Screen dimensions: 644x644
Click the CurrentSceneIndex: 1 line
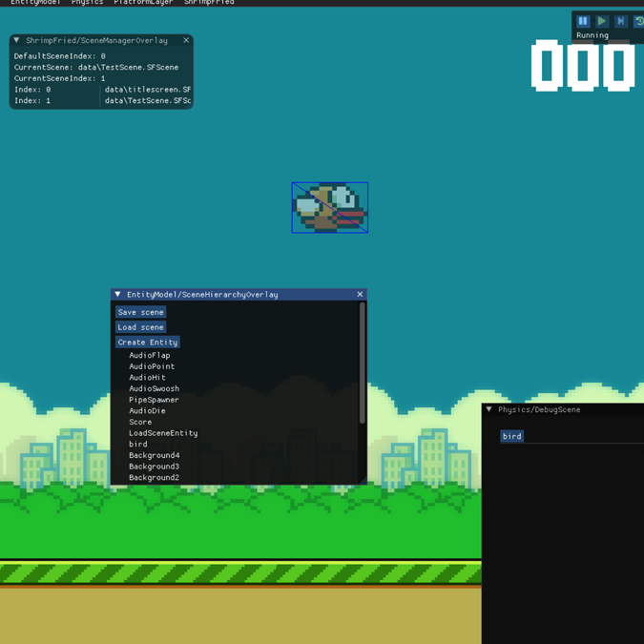click(59, 78)
